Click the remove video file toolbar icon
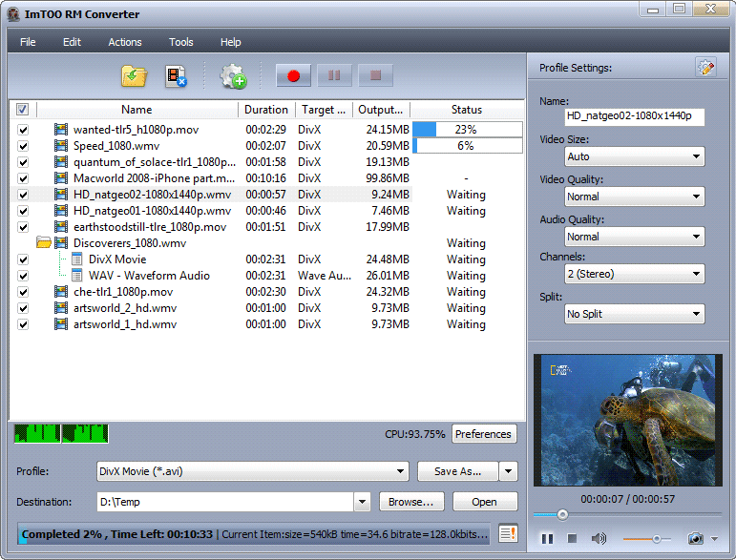The image size is (736, 560). click(x=176, y=76)
